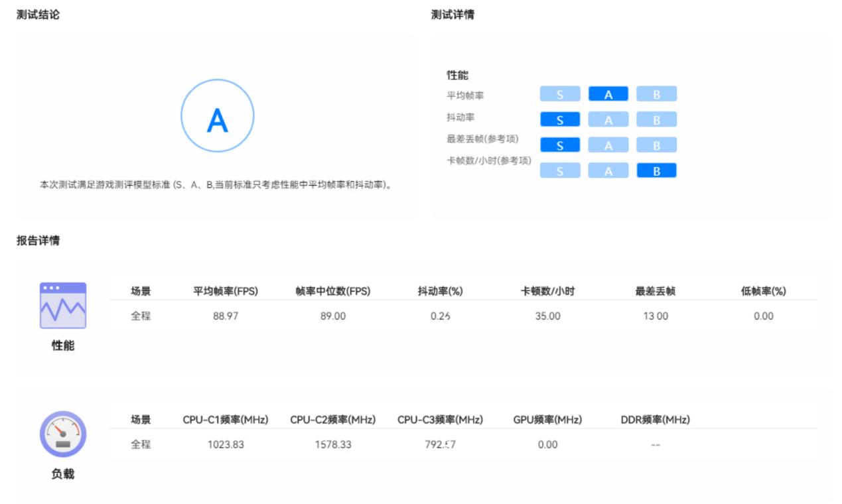The width and height of the screenshot is (842, 504).
Task: Click the CPU-C2频率(MHz) column header
Action: point(333,420)
